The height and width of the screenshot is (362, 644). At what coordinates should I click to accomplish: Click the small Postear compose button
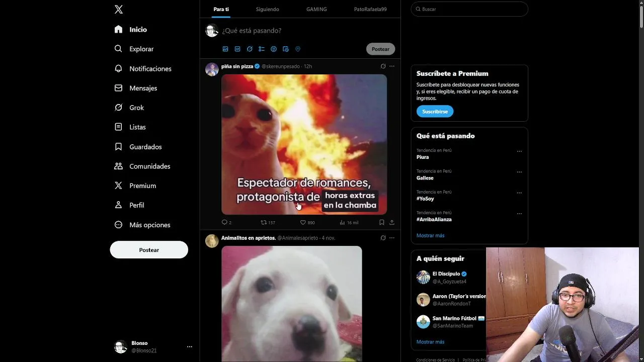click(380, 49)
